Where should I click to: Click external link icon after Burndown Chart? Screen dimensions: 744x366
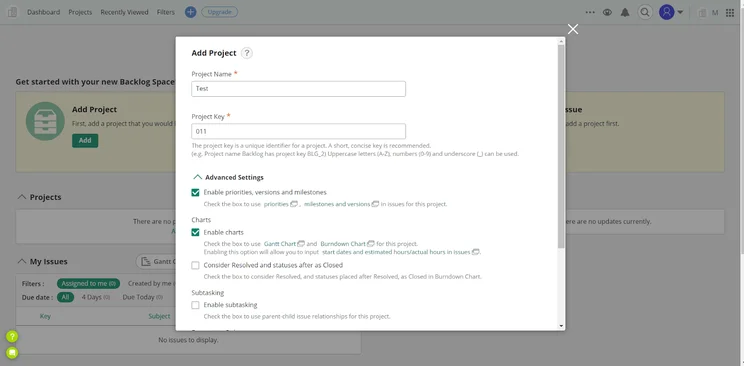pyautogui.click(x=371, y=244)
